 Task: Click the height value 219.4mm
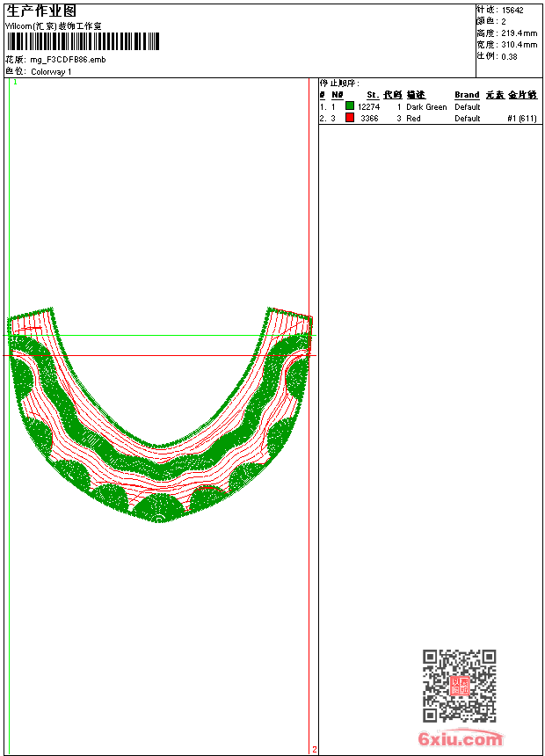tap(519, 33)
